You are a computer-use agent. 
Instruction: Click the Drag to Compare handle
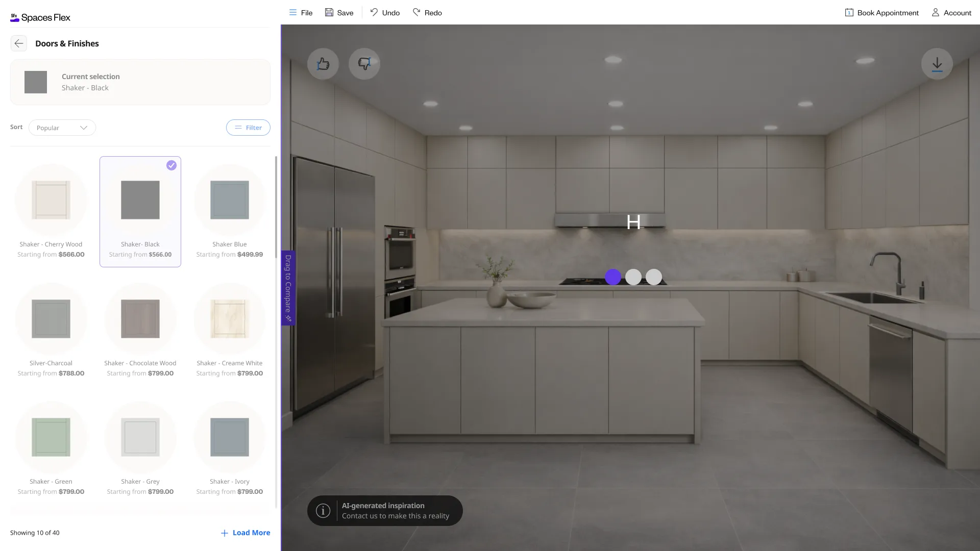[288, 288]
